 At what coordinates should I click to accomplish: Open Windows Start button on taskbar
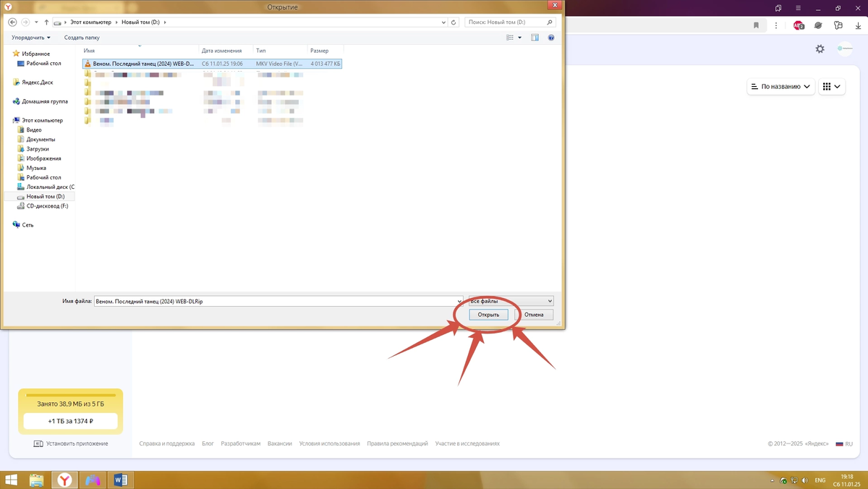click(x=12, y=480)
